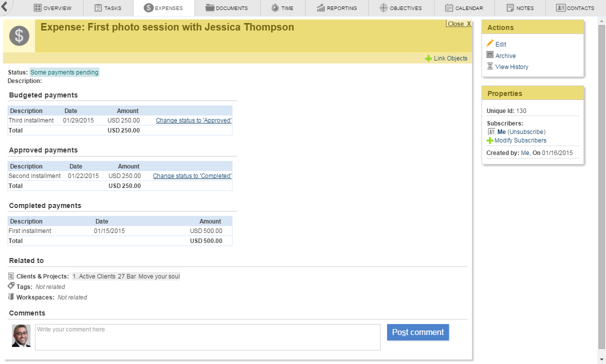
Task: Click the subscriber contact card icon
Action: click(491, 131)
